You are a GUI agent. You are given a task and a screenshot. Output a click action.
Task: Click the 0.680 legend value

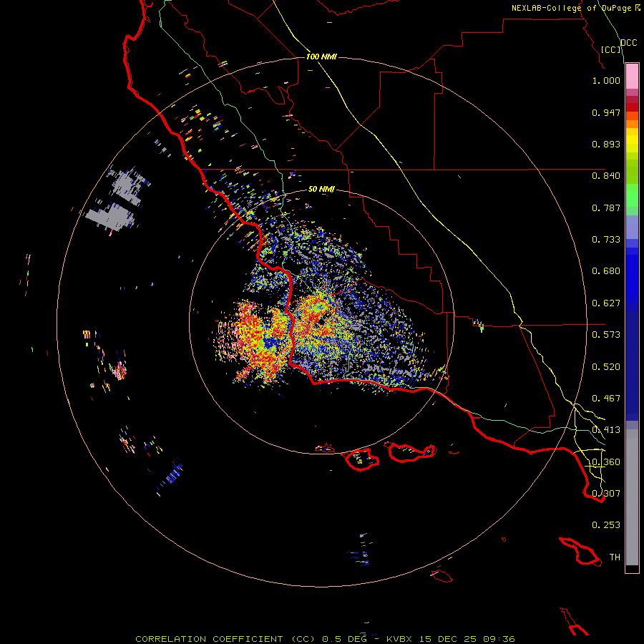click(606, 271)
